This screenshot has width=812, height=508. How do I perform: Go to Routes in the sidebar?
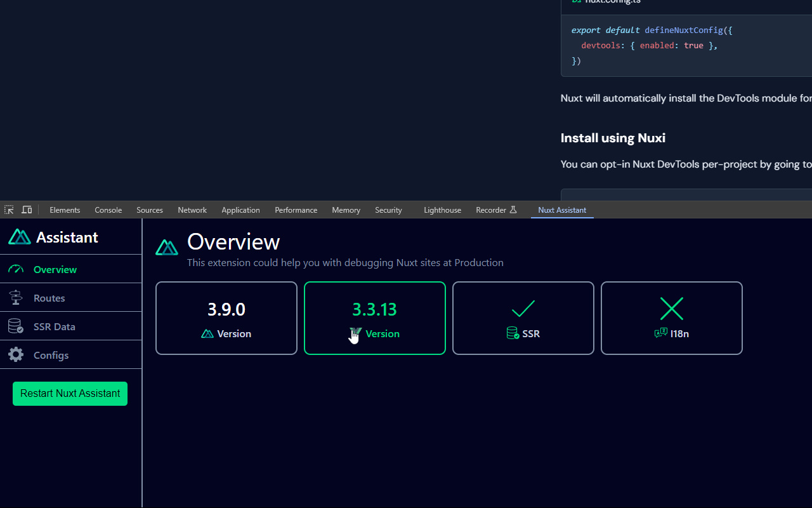click(71, 298)
